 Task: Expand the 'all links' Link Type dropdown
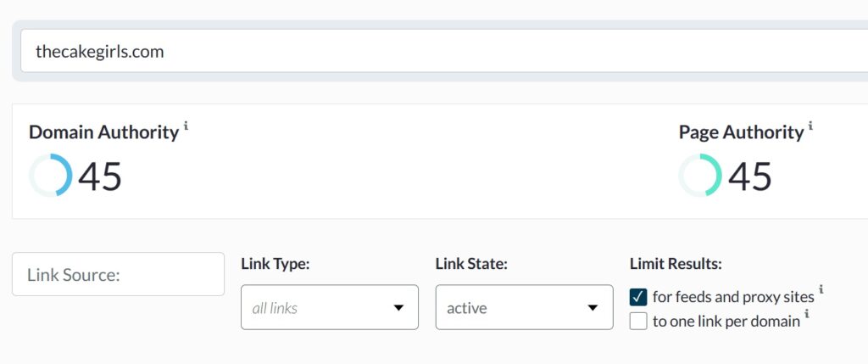[330, 307]
